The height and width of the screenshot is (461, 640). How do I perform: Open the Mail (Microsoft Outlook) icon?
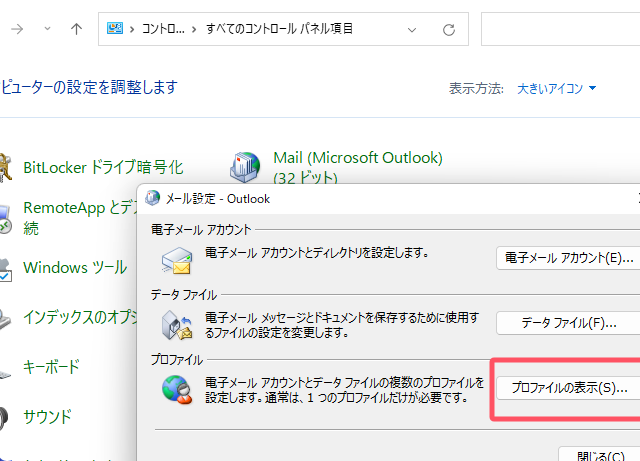[245, 165]
